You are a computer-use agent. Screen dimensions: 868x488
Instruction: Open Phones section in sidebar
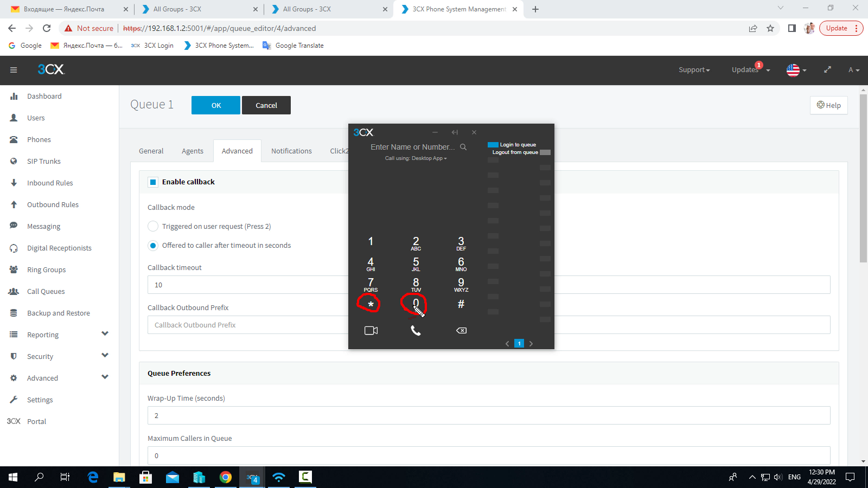39,139
